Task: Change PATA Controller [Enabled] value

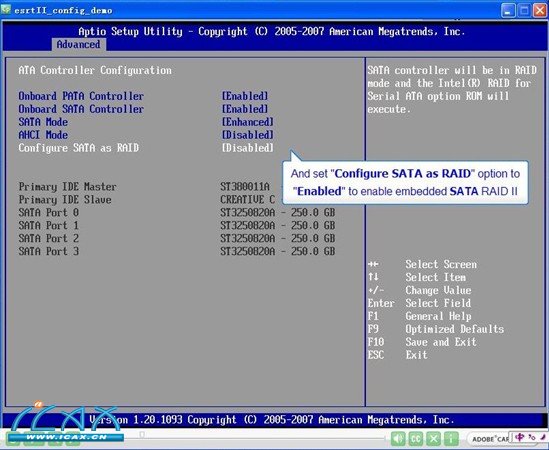Action: pyautogui.click(x=245, y=96)
